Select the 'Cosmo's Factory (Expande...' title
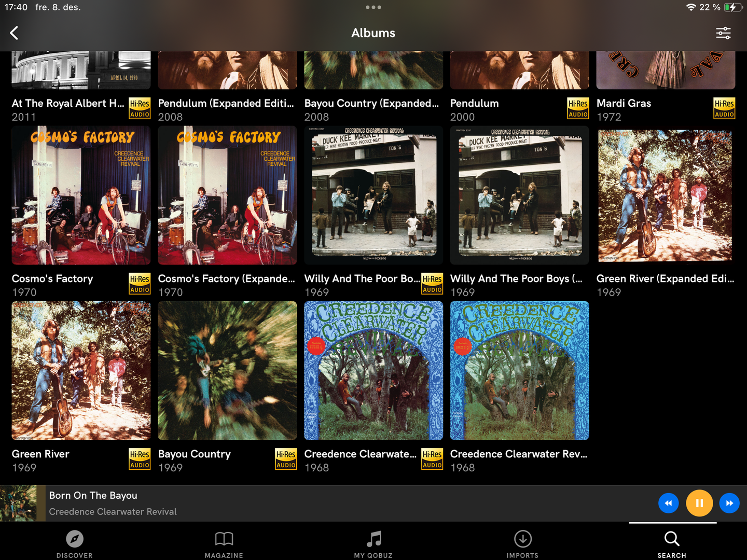 tap(227, 278)
